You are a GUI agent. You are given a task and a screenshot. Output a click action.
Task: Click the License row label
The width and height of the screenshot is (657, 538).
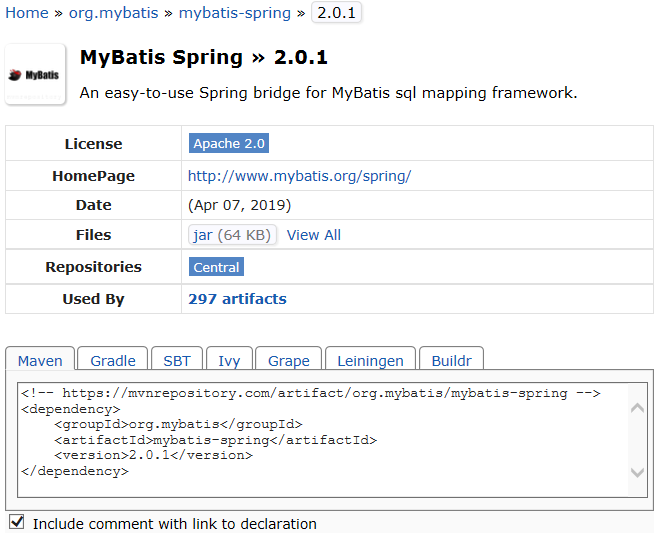pos(93,144)
